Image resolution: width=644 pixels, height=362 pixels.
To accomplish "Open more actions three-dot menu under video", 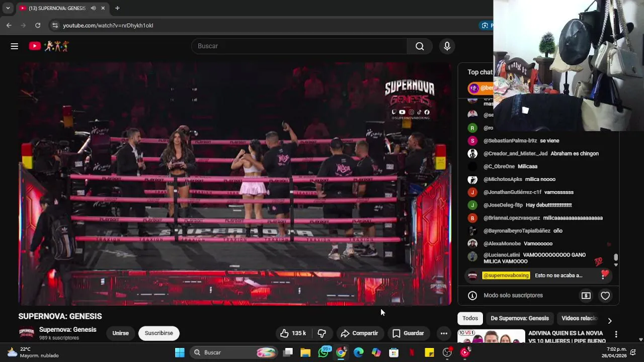I will [x=444, y=333].
